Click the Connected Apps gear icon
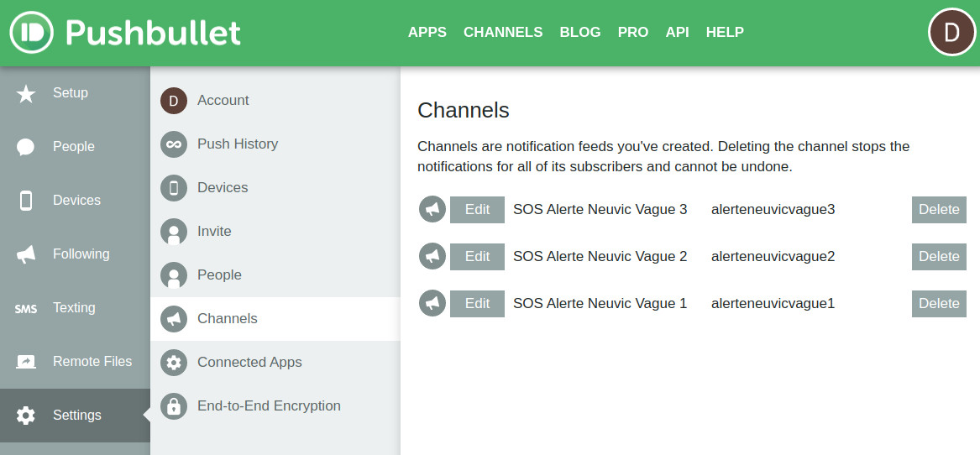 (174, 363)
